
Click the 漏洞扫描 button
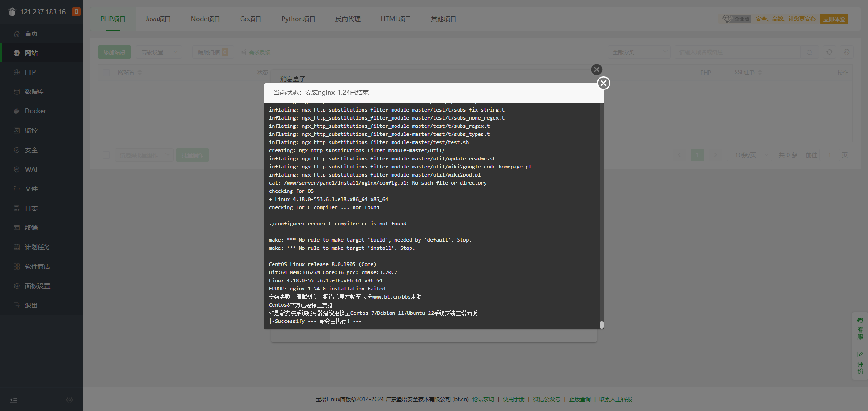click(x=213, y=52)
